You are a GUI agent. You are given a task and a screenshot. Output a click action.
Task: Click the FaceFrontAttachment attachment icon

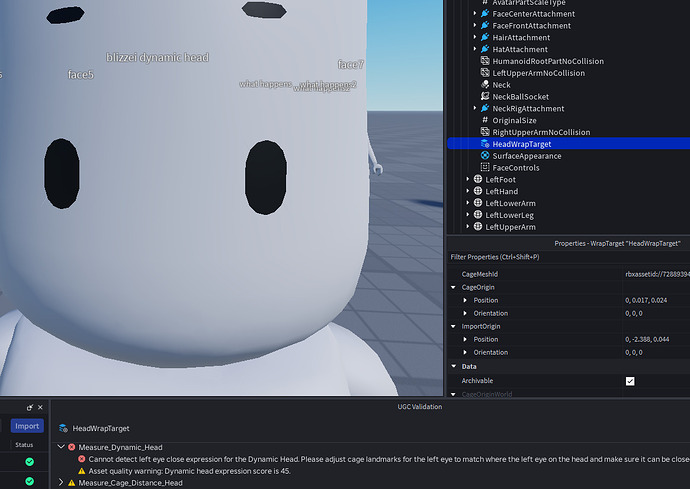485,26
